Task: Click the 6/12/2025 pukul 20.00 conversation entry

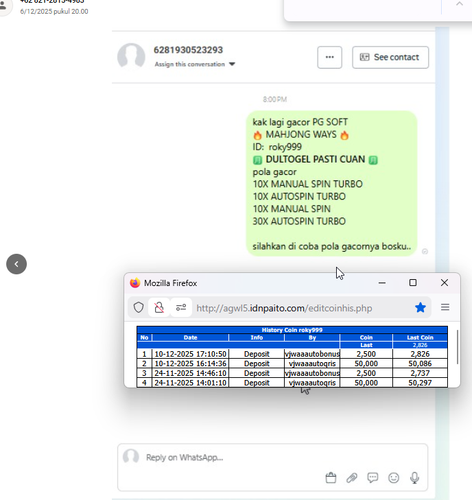Action: (54, 11)
